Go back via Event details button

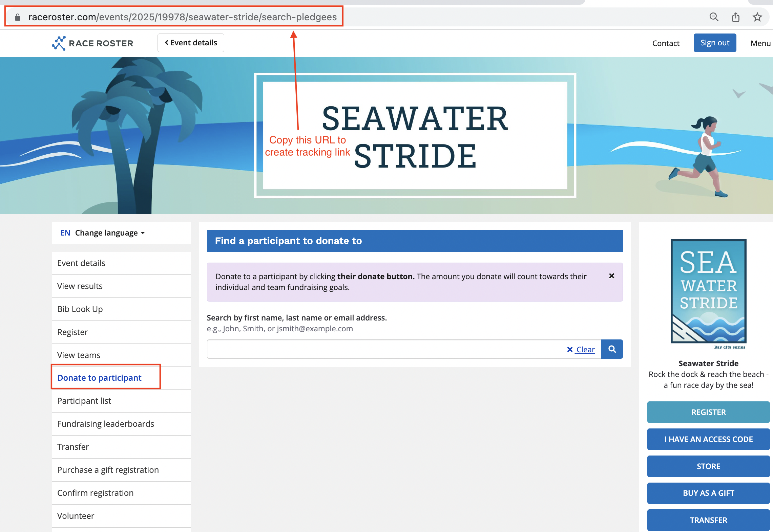point(191,43)
